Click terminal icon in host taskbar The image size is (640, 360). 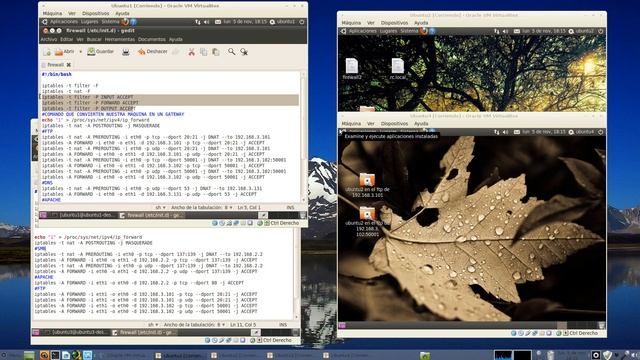[55, 355]
